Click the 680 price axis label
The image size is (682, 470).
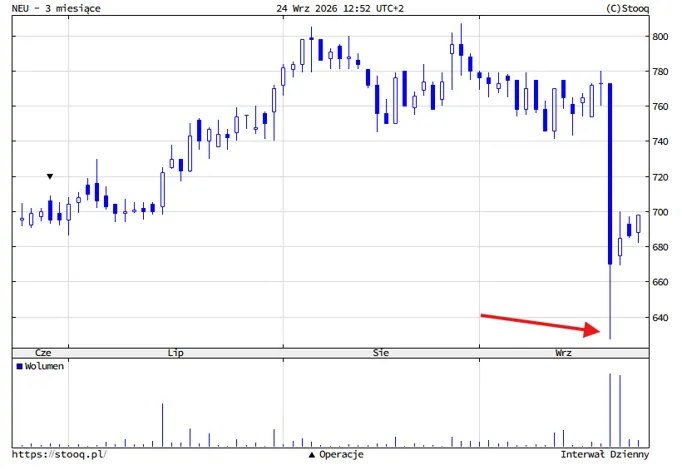coord(660,247)
